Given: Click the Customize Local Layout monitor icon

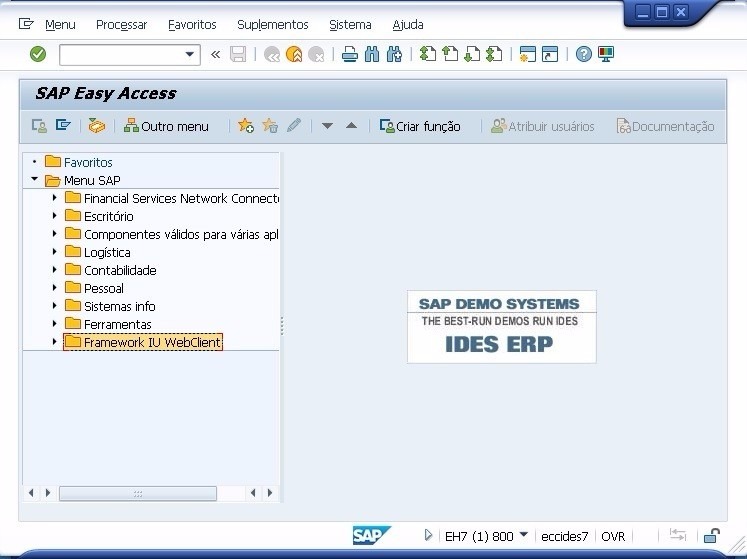Looking at the screenshot, I should pyautogui.click(x=606, y=54).
